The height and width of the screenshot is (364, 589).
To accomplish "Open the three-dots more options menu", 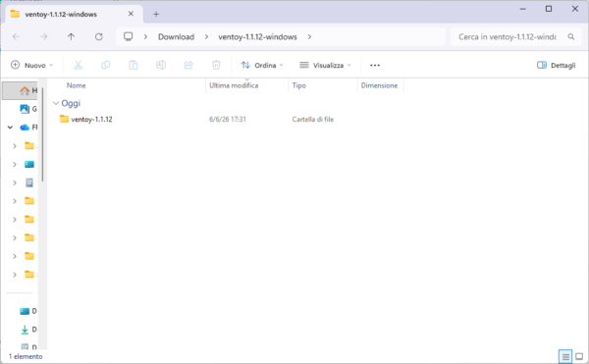I will click(375, 66).
